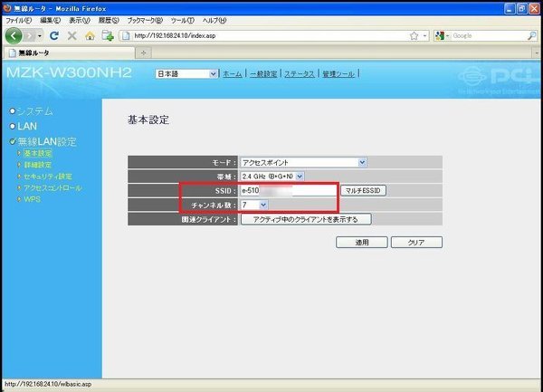The image size is (543, 392).
Task: Click the 適用 apply button
Action: click(x=361, y=243)
